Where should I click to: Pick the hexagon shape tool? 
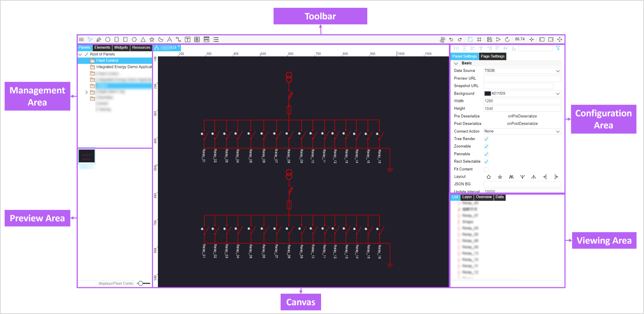click(134, 40)
